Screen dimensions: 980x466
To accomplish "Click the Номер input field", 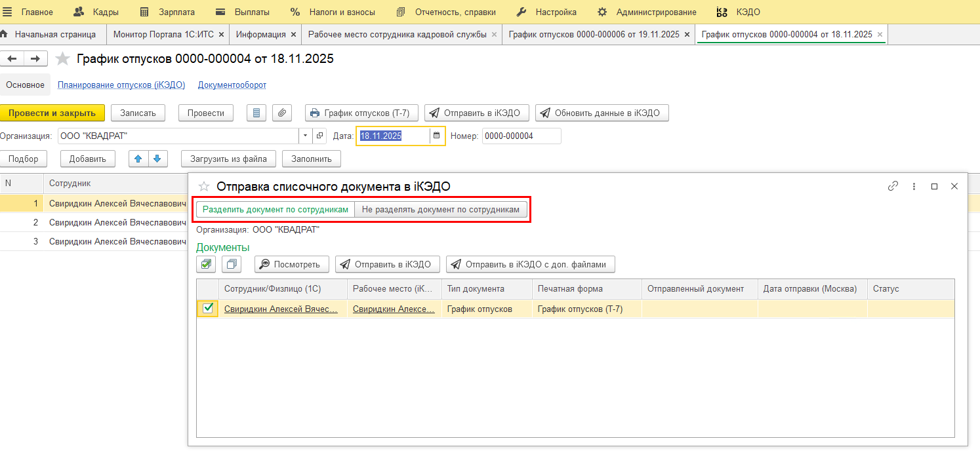I will click(521, 136).
